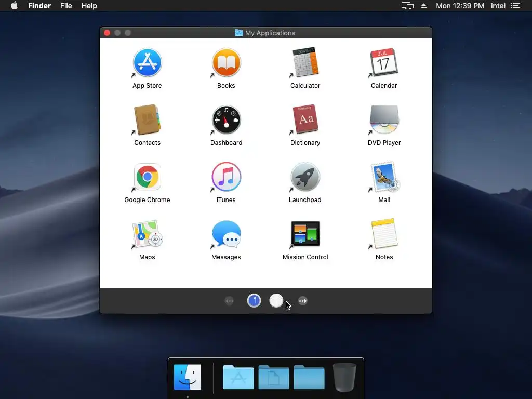Select the Mission Control icon
This screenshot has width=532, height=399.
(305, 234)
